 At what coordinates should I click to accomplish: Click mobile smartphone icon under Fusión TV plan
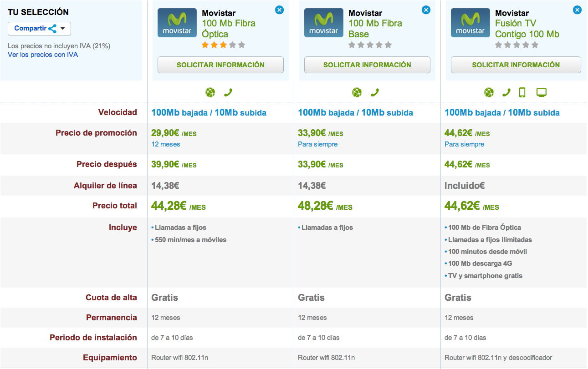(x=522, y=93)
